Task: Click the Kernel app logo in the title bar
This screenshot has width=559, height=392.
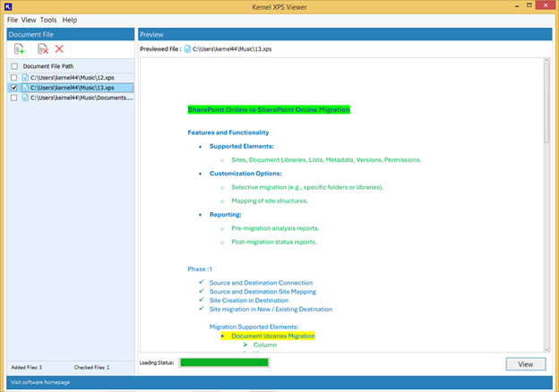Action: tap(8, 6)
